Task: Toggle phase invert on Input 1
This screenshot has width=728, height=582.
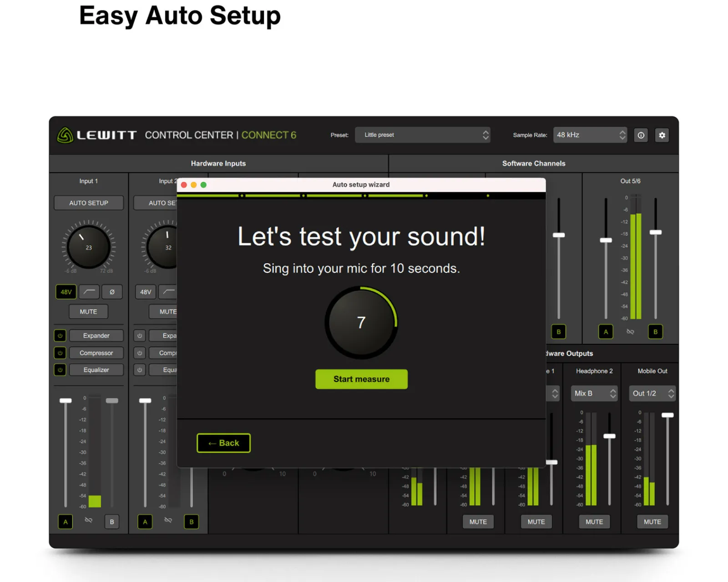Action: tap(112, 292)
